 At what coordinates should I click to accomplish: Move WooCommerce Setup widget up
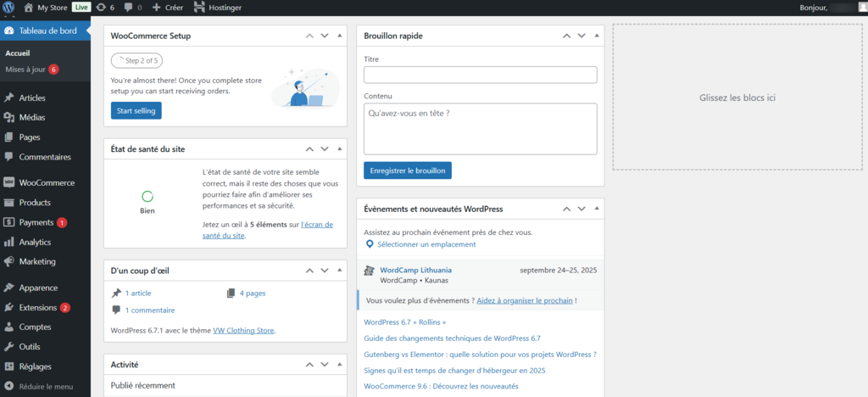(310, 36)
